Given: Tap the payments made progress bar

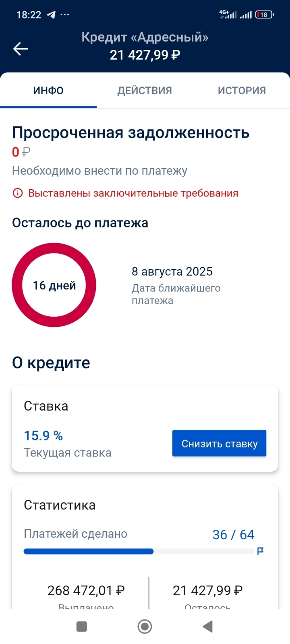Looking at the screenshot, I should pos(139,551).
